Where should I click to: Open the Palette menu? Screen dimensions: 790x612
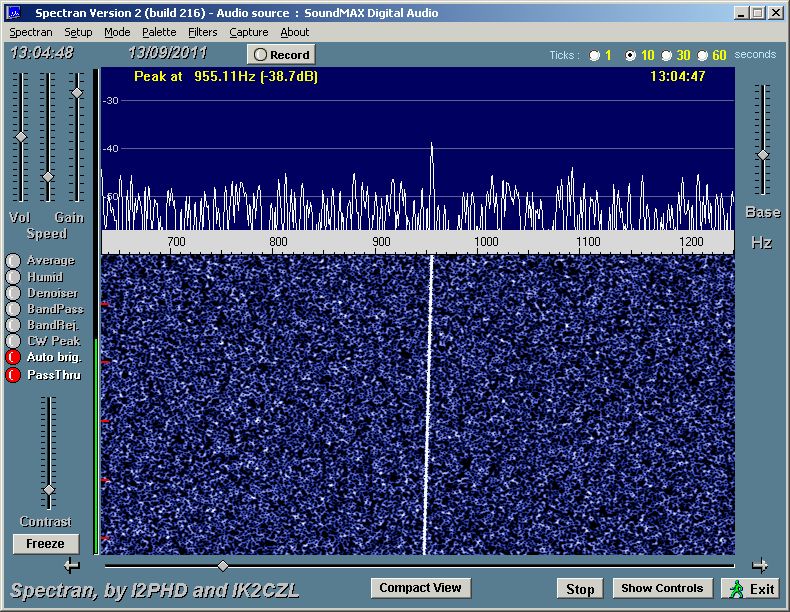159,32
